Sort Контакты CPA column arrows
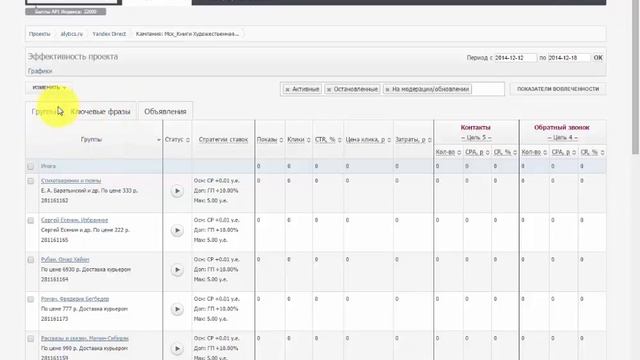 click(487, 153)
